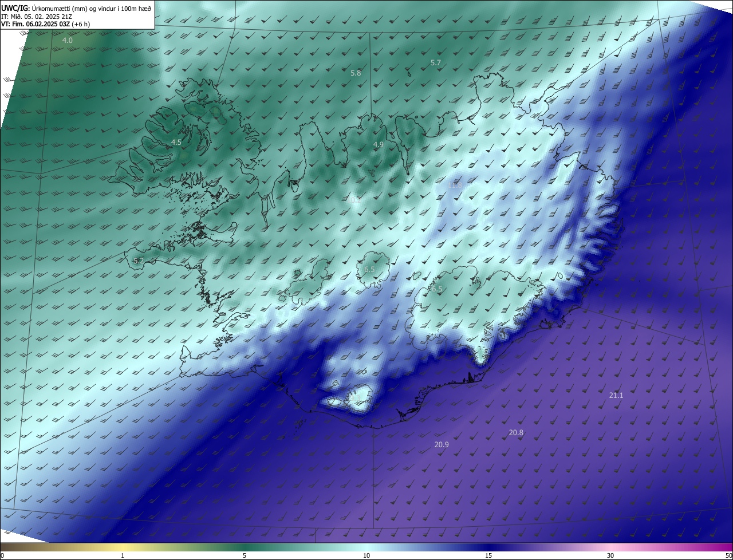Click the UWC/IG Úrkomumætti map title

pyautogui.click(x=76, y=8)
